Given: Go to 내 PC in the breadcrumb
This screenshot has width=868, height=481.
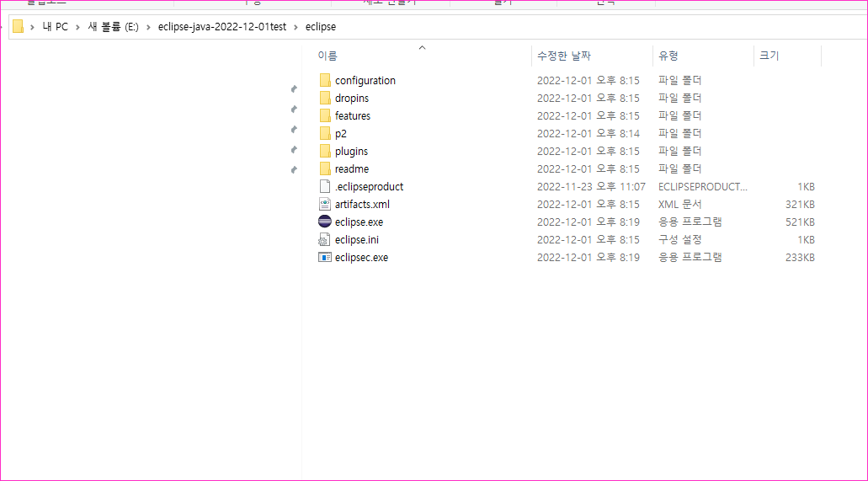Looking at the screenshot, I should point(56,27).
